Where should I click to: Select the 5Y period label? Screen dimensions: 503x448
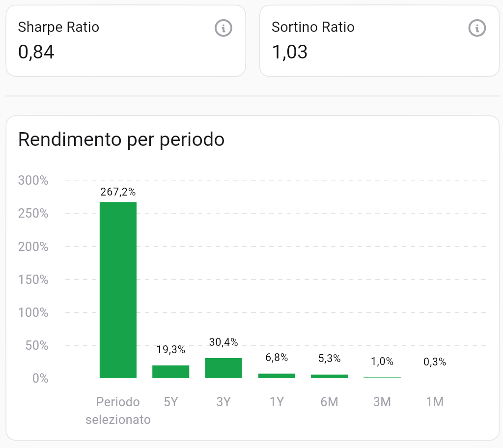(171, 402)
